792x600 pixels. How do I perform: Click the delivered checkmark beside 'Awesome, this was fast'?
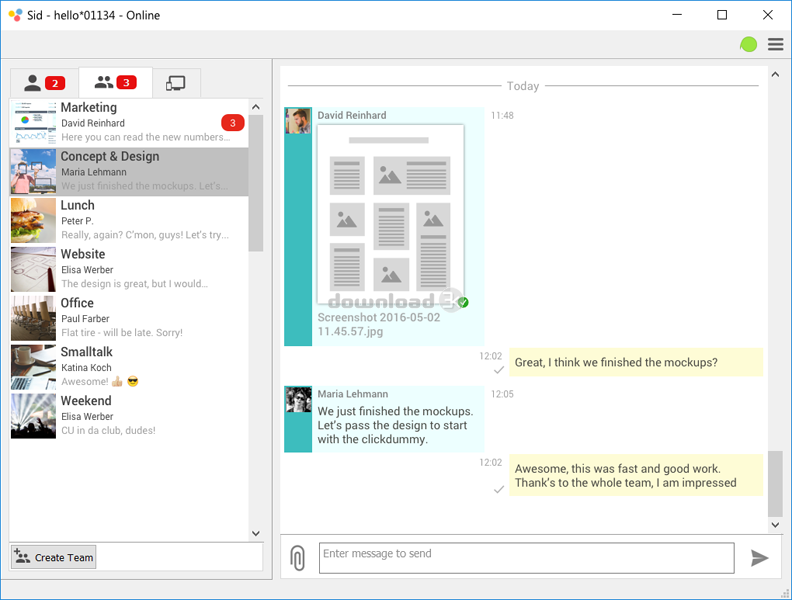[499, 489]
